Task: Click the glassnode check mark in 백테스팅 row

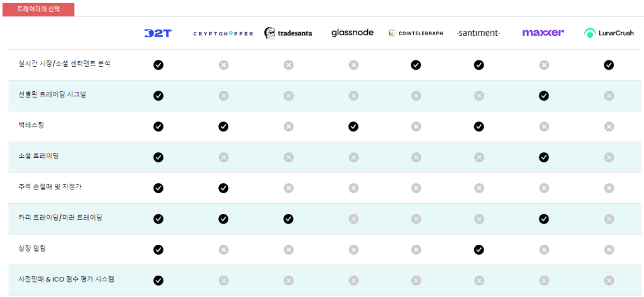Action: click(353, 126)
